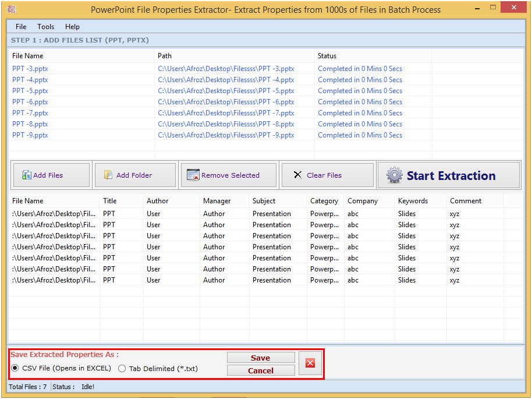
Task: Click the Category column header
Action: (x=324, y=201)
